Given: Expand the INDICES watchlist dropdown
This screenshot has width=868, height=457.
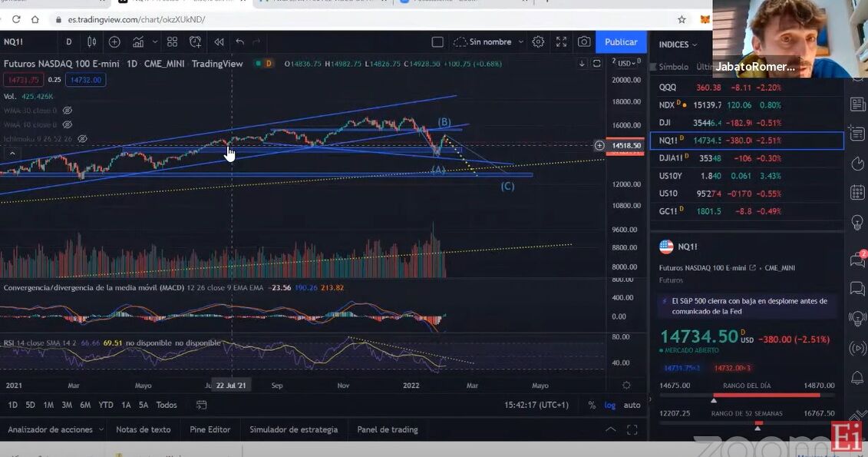Looking at the screenshot, I should point(678,45).
